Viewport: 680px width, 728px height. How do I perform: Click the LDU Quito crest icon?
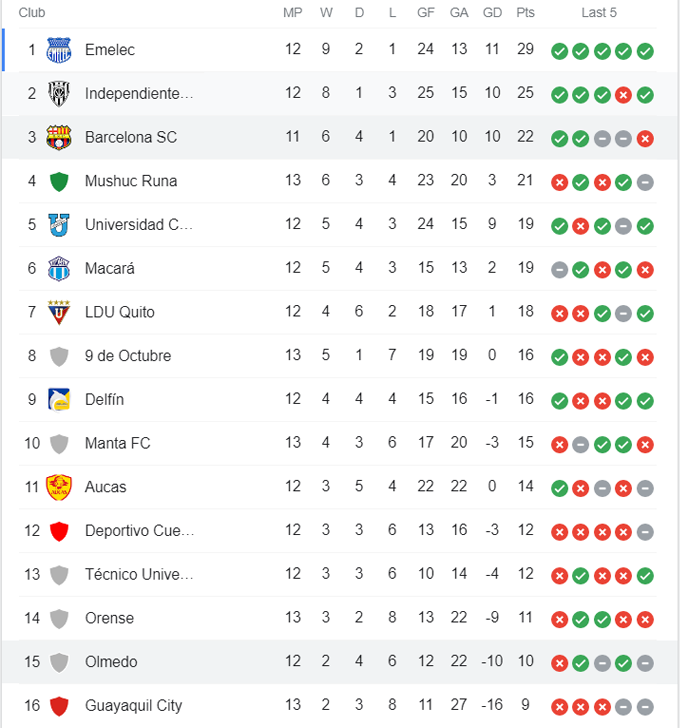pos(59,312)
